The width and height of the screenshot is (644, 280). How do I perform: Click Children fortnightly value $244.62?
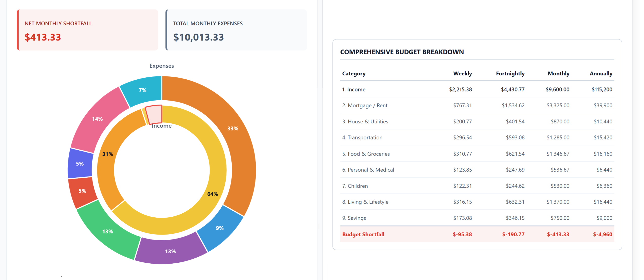(x=515, y=186)
